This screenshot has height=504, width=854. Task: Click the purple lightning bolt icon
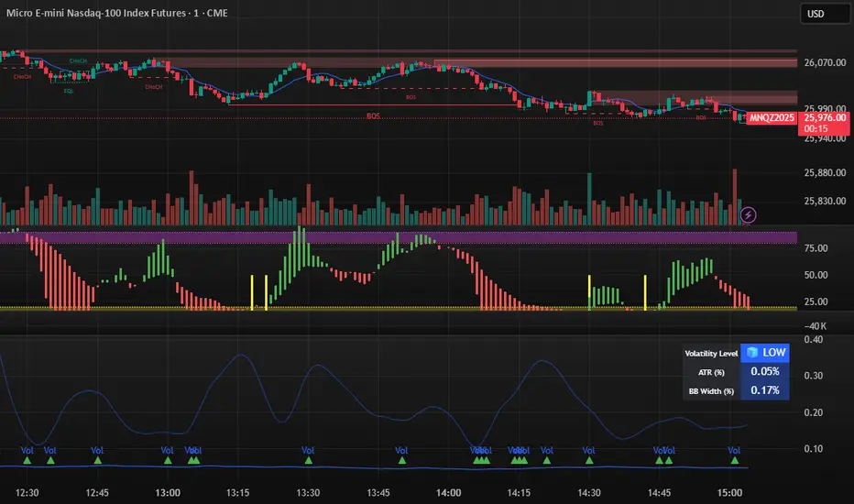coord(750,215)
